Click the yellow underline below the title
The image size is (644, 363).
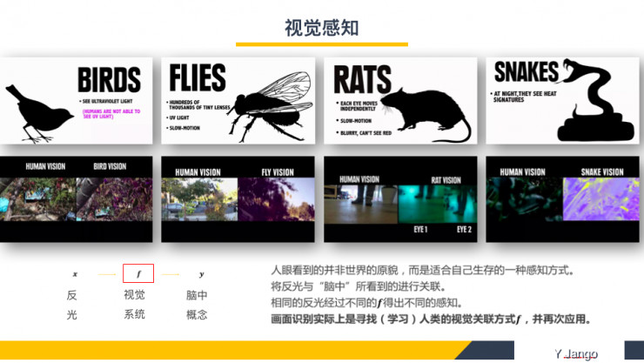321,44
